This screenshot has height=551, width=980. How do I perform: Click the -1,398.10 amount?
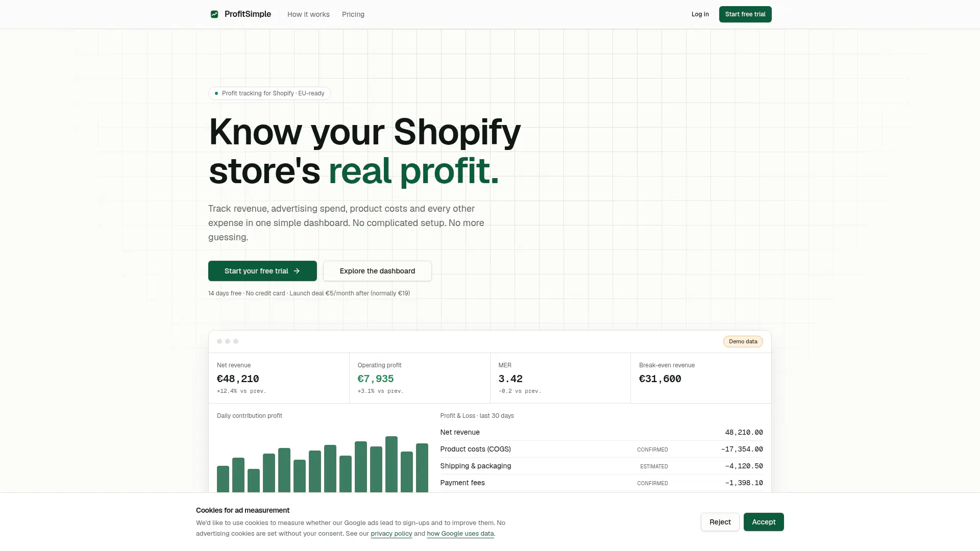pos(744,483)
